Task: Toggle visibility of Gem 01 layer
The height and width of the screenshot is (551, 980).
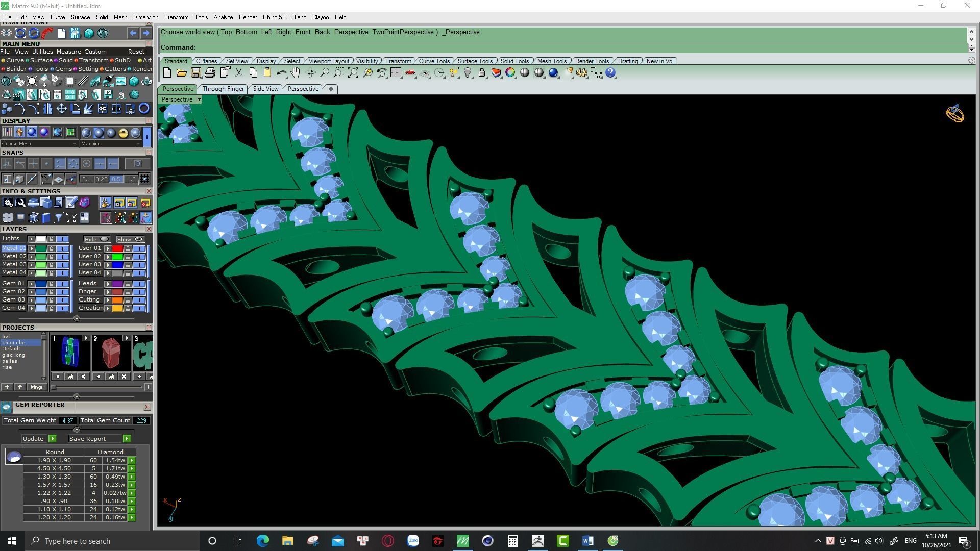Action: coord(62,284)
